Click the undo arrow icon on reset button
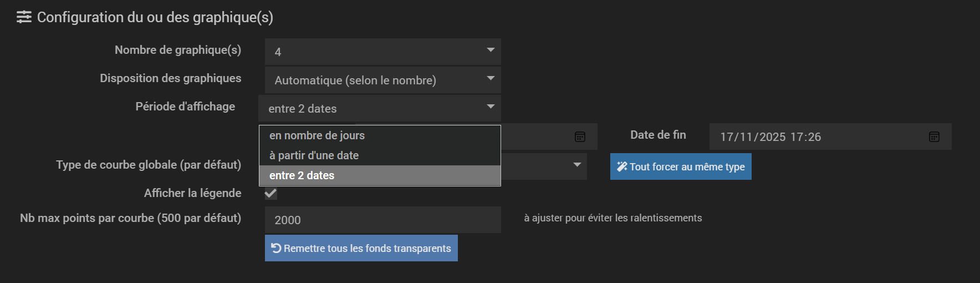The height and width of the screenshot is (283, 980). pyautogui.click(x=276, y=248)
